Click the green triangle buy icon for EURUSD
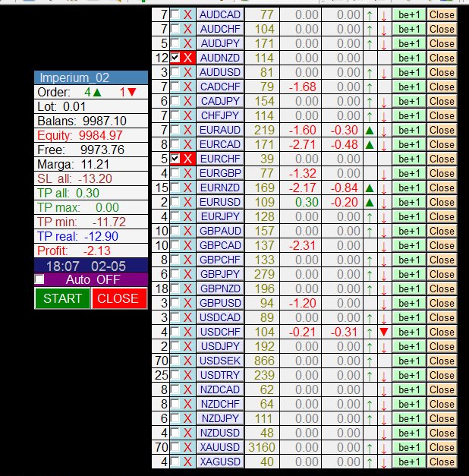Viewport: 469px width, 476px height. tap(370, 203)
